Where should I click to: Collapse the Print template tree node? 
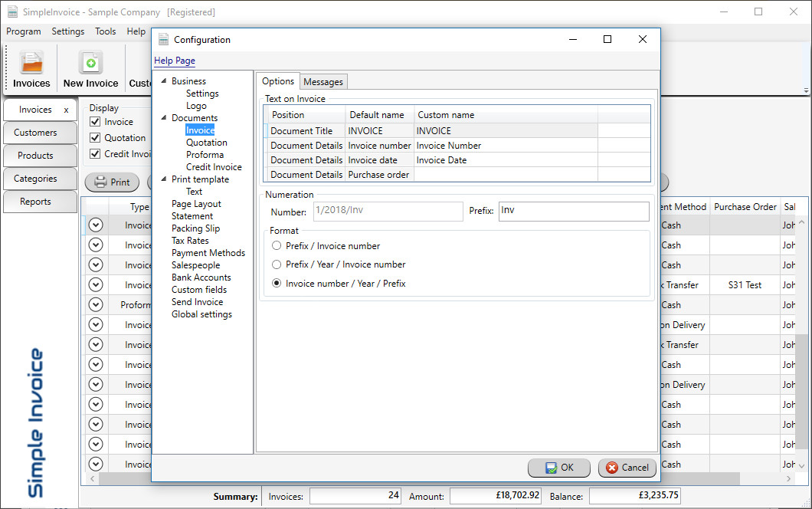point(164,179)
